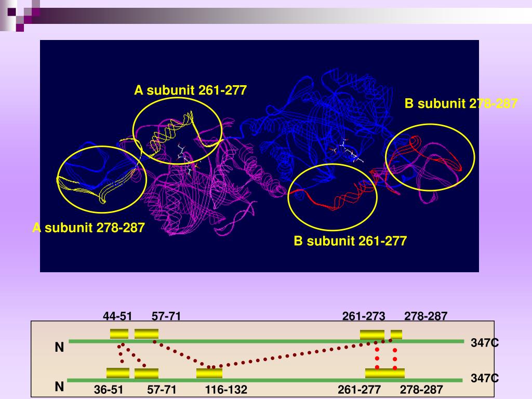Click the "N" terminus of upper strand
The width and height of the screenshot is (532, 399).
(x=59, y=347)
